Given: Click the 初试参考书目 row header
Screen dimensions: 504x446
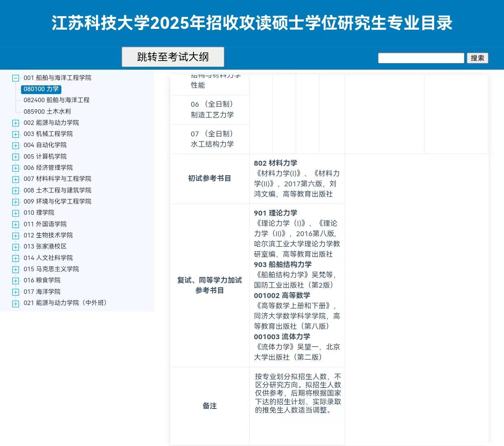Looking at the screenshot, I should [210, 178].
